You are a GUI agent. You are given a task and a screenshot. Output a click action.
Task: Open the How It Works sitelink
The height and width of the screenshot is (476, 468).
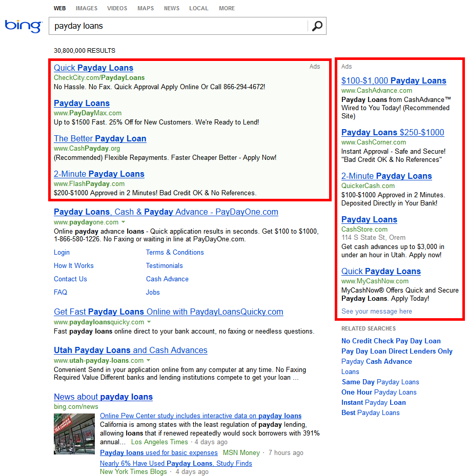[x=74, y=265]
